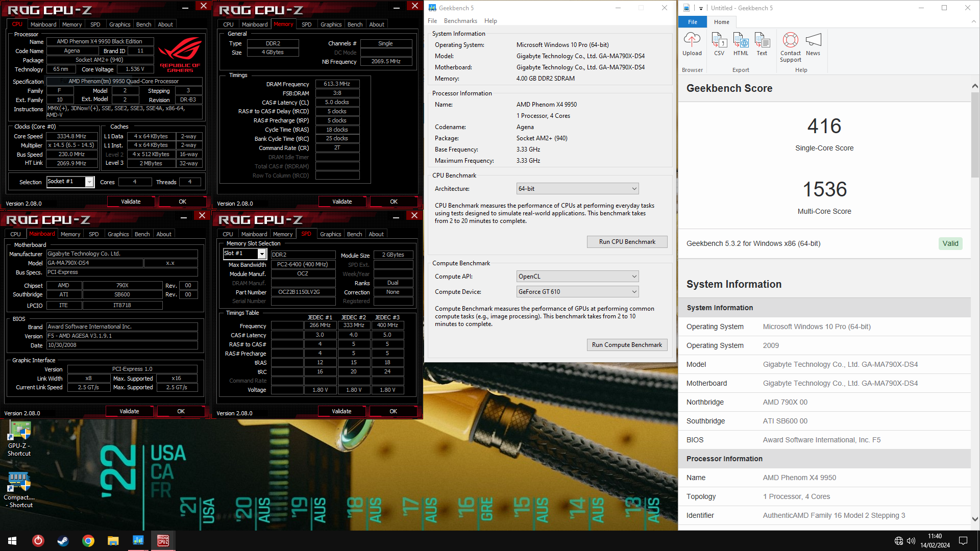
Task: Open the News icon in ribbon
Action: pyautogui.click(x=813, y=44)
